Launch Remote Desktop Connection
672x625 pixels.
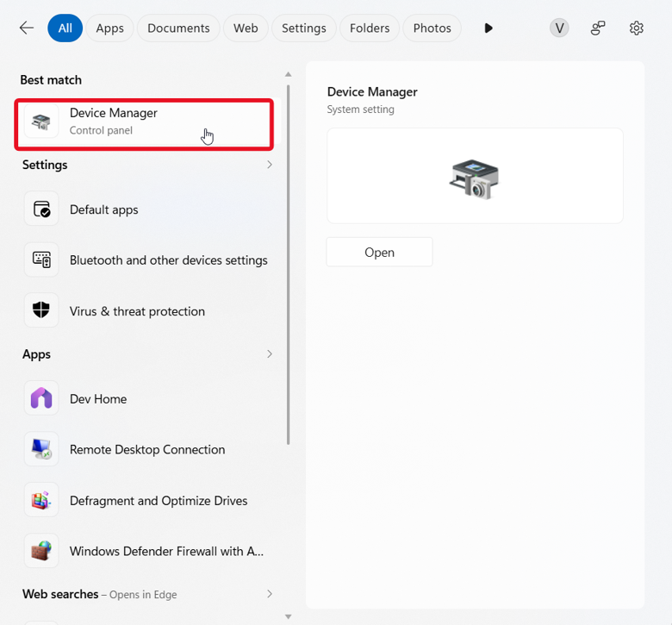tap(148, 449)
